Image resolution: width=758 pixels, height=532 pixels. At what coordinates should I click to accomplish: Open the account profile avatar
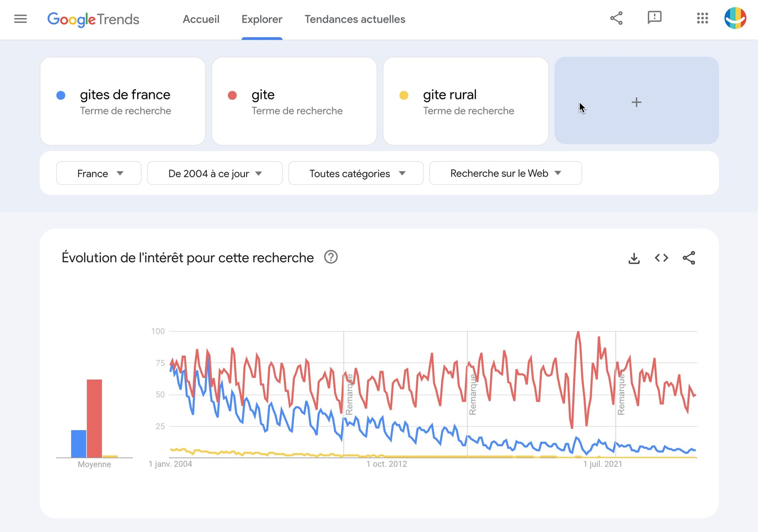click(735, 18)
